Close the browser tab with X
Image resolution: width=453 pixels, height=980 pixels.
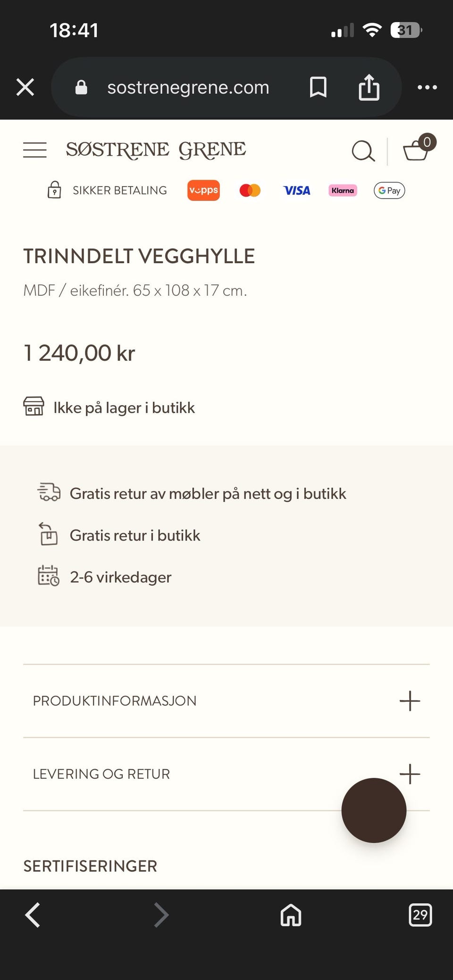point(25,87)
